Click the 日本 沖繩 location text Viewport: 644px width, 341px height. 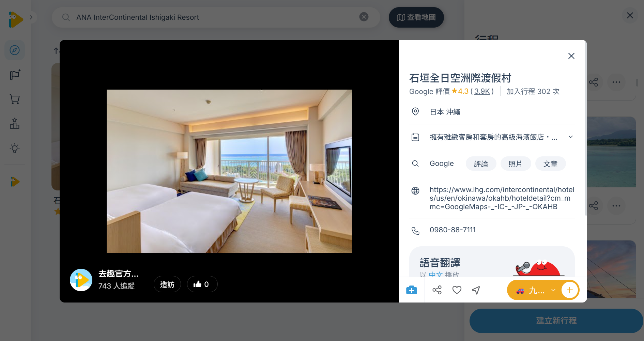pyautogui.click(x=445, y=112)
